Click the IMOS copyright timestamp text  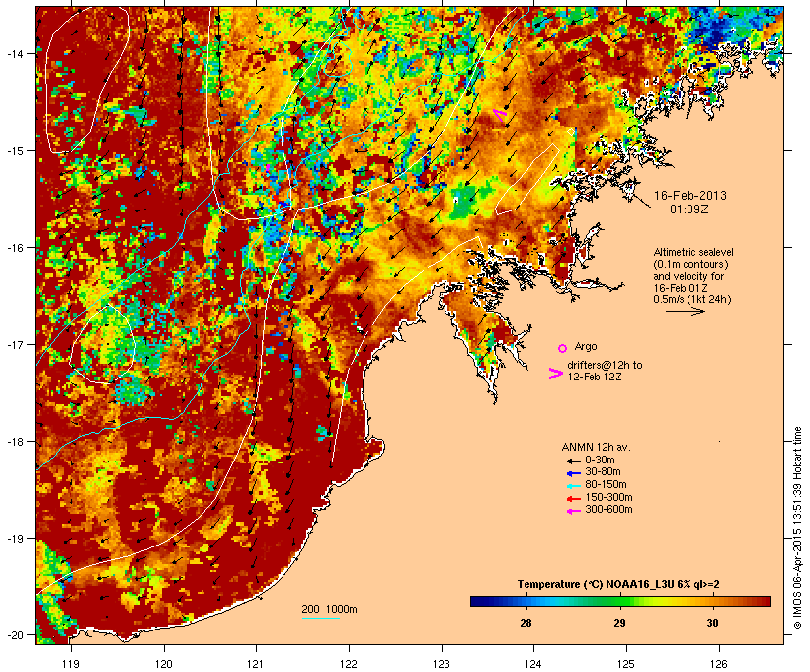point(798,528)
